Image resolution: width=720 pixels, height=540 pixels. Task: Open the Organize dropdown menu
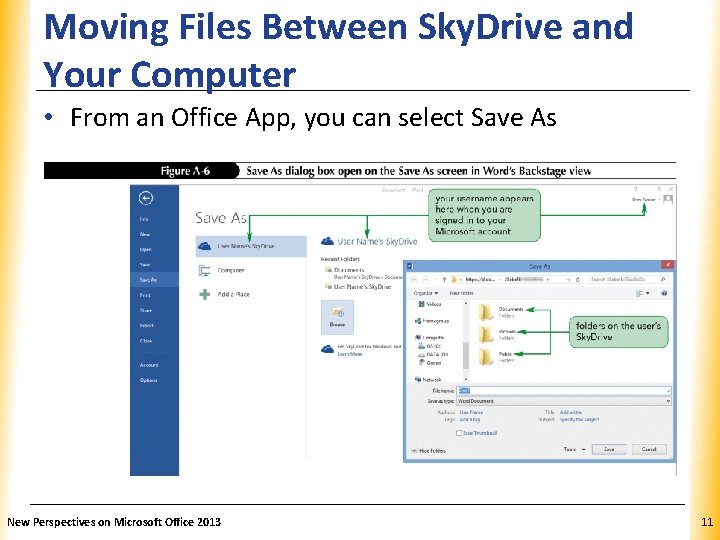[x=425, y=293]
